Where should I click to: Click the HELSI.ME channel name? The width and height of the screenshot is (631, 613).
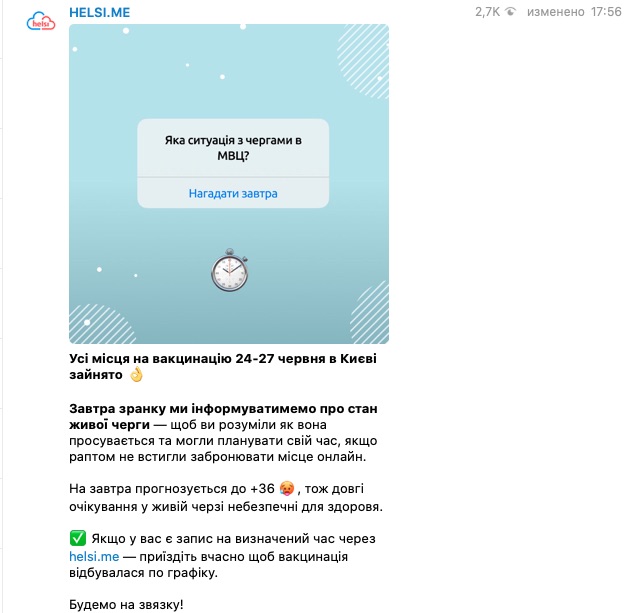click(99, 12)
